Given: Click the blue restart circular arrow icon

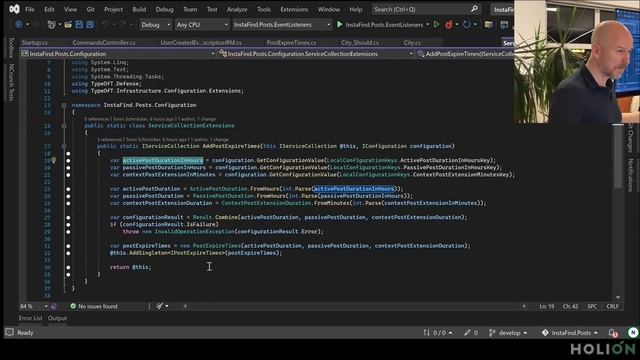Looking at the screenshot, I should [467, 24].
